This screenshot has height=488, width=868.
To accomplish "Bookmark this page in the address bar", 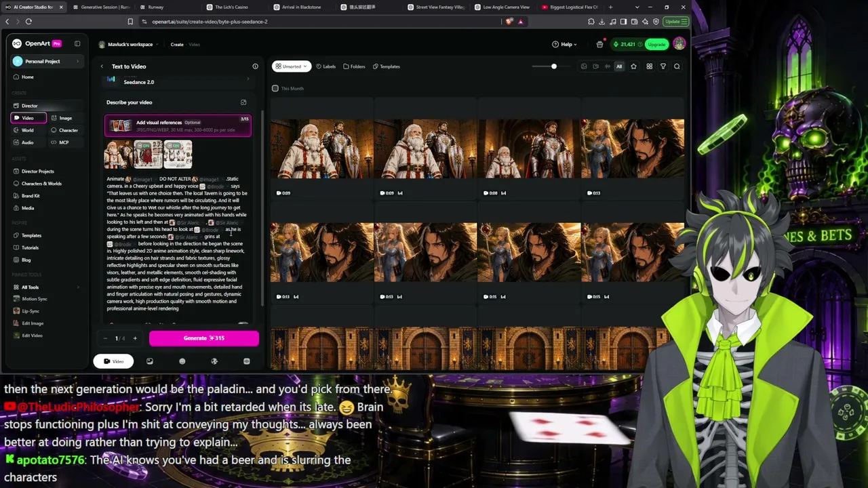I will pyautogui.click(x=130, y=22).
